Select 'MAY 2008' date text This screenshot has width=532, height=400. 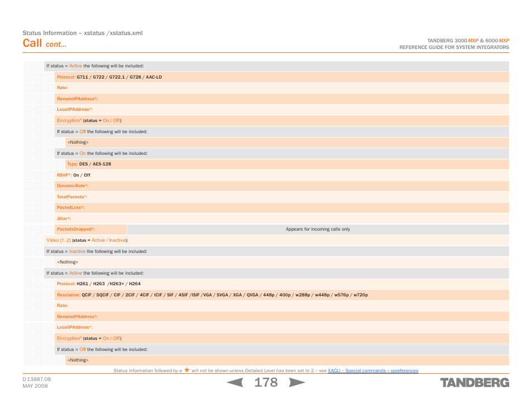tap(35, 386)
